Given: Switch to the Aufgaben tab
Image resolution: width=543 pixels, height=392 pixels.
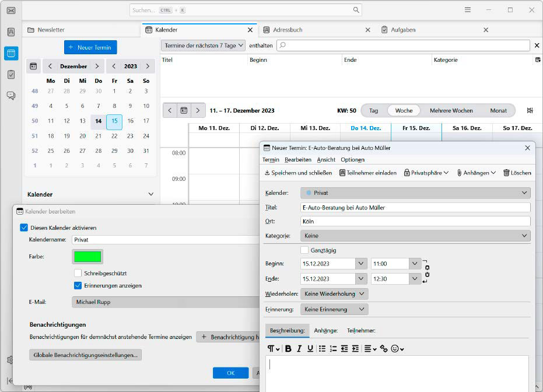Looking at the screenshot, I should pos(435,30).
